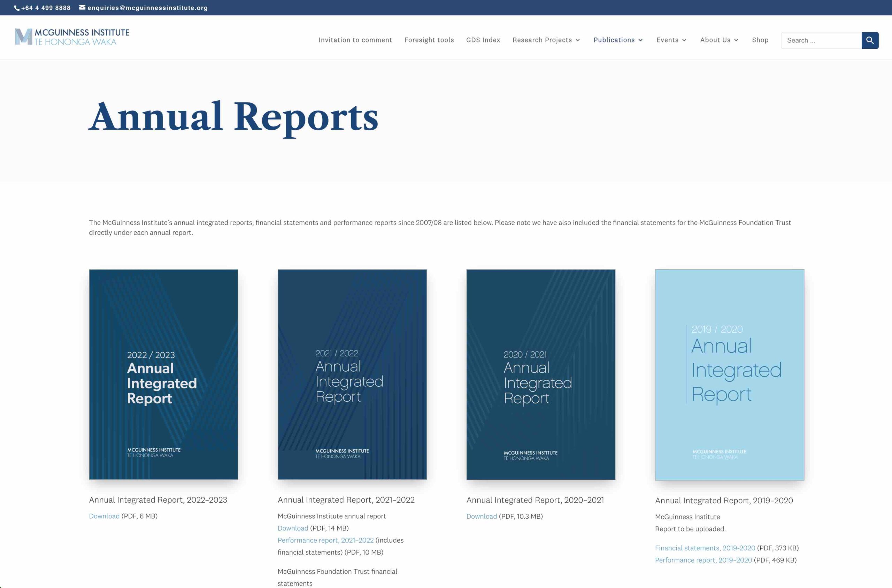Click the magnifying glass search button
892x588 pixels.
[x=869, y=40]
